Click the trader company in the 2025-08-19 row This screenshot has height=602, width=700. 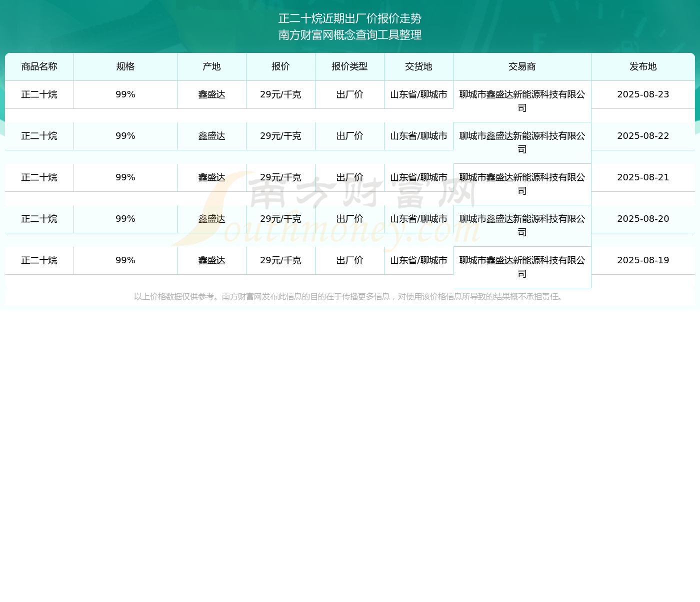tap(522, 267)
